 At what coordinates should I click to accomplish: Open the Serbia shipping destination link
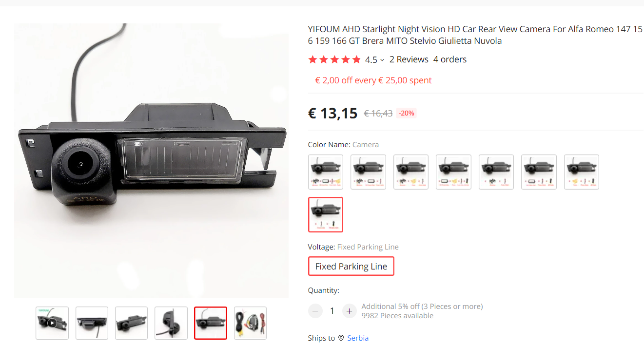pos(358,338)
